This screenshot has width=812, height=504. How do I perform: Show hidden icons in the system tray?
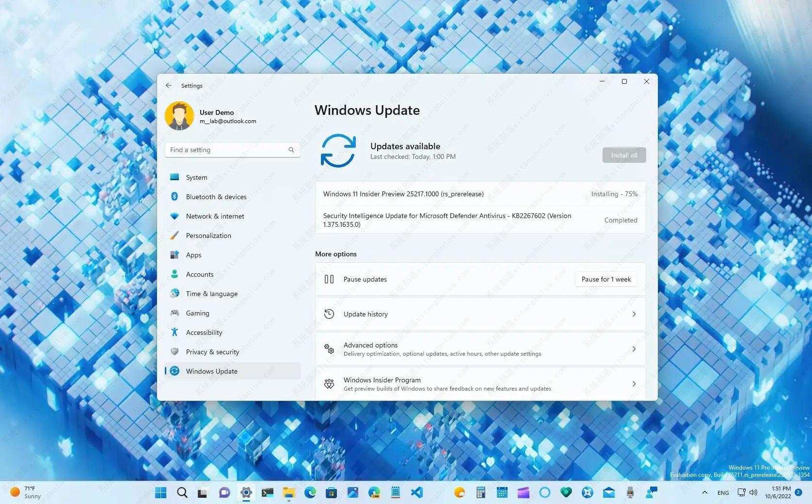click(x=704, y=492)
